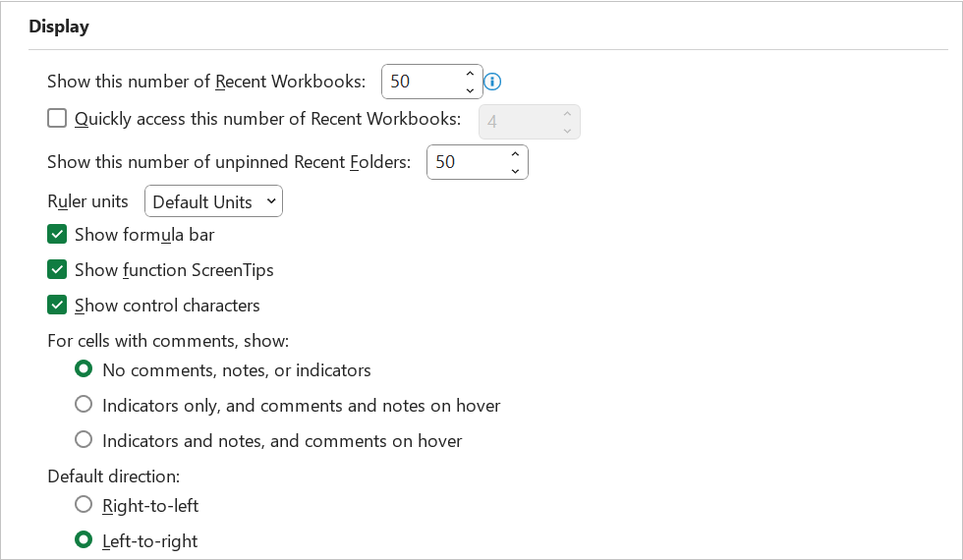Disable Show function ScreenTips checkbox

(57, 269)
